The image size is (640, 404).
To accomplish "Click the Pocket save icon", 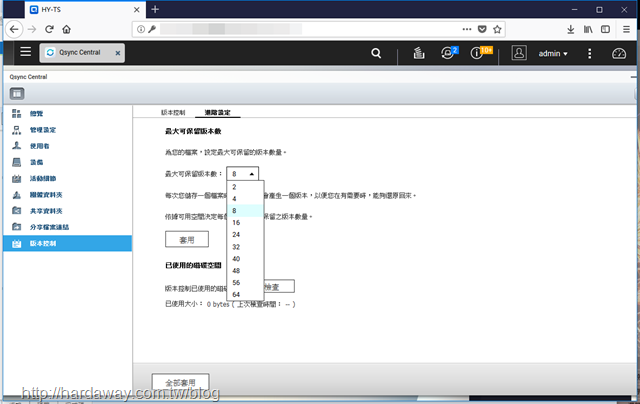I will [482, 29].
